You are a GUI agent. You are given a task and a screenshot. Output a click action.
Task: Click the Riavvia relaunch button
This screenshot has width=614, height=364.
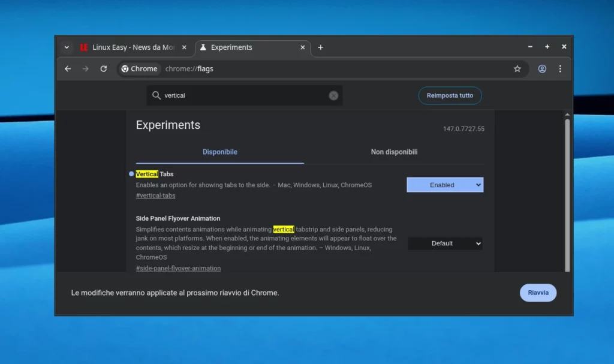[x=538, y=293]
